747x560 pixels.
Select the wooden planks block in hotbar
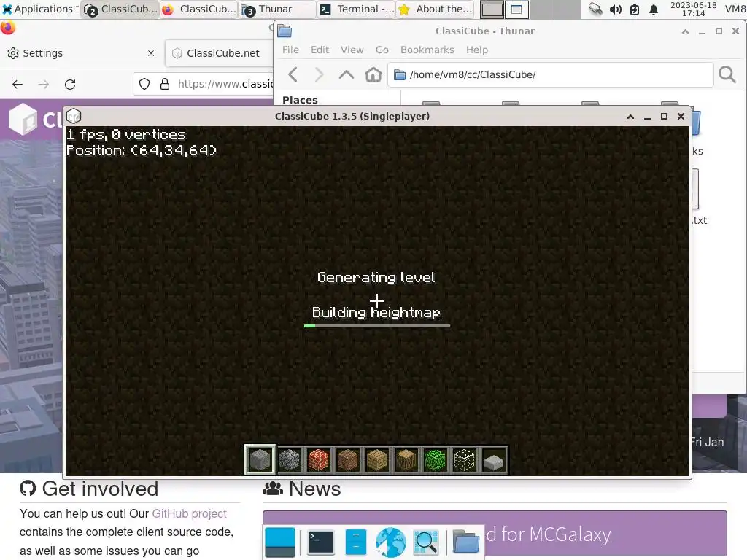[377, 460]
